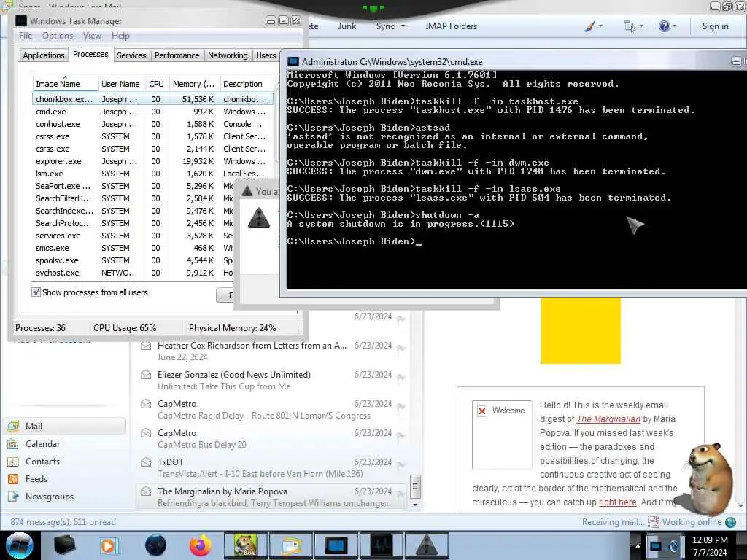Open Task Manager Help menu
The width and height of the screenshot is (747, 560).
[x=120, y=36]
